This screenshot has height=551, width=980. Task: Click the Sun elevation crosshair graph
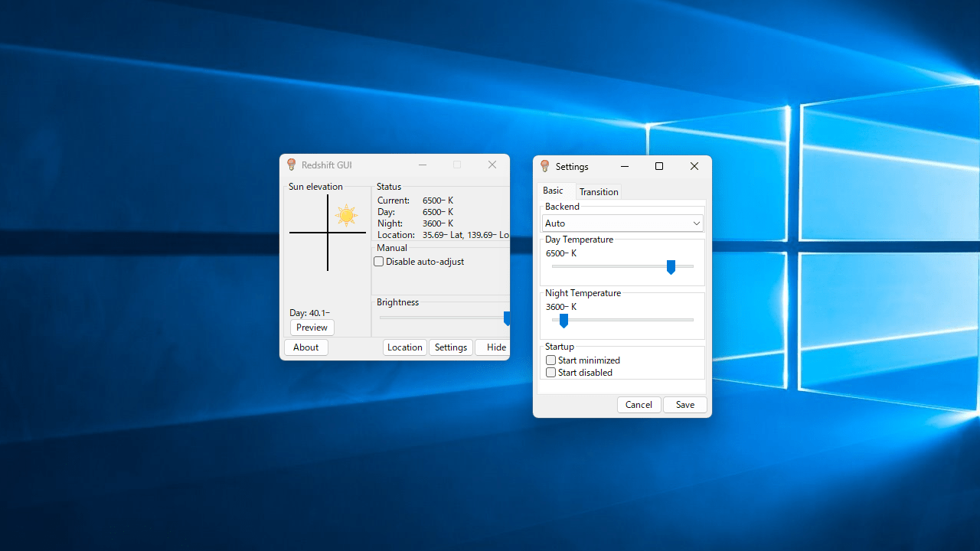coord(328,233)
